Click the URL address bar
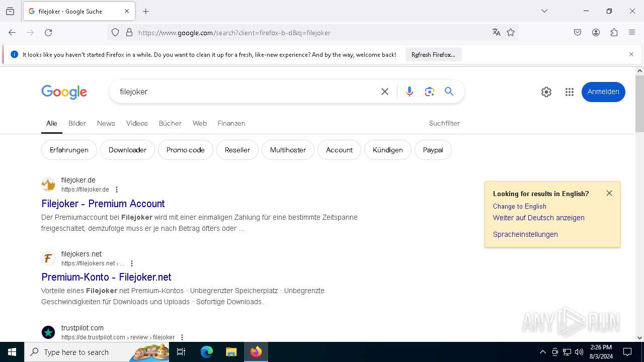The width and height of the screenshot is (644, 362). (312, 33)
